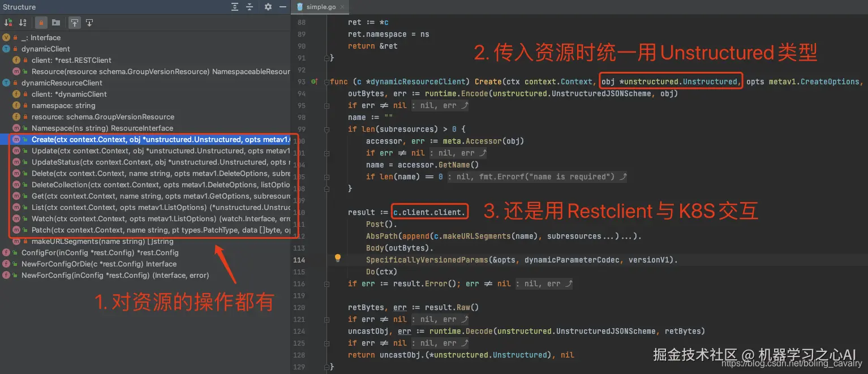The height and width of the screenshot is (374, 868).
Task: Click the method icon of the Resource row
Action: pos(16,71)
